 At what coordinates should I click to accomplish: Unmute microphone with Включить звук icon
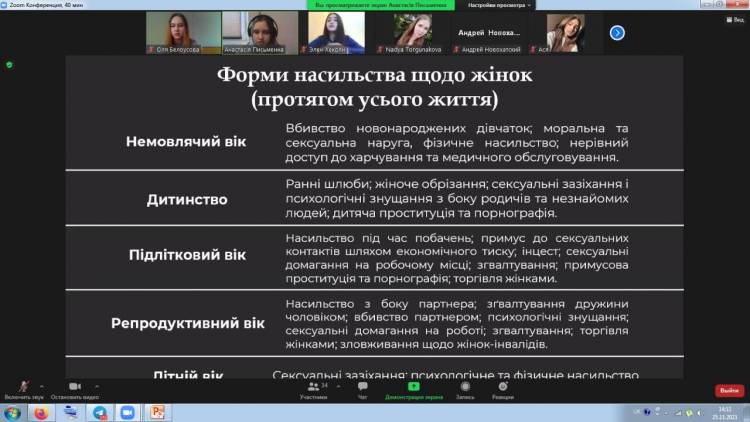tap(22, 387)
